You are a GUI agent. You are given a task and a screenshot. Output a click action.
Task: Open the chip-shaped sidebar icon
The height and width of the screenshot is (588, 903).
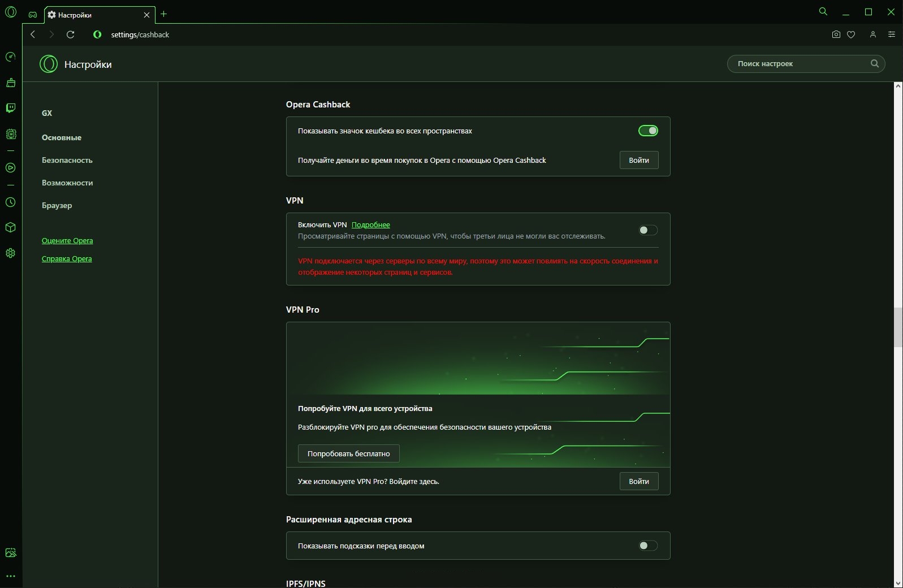[x=11, y=134]
